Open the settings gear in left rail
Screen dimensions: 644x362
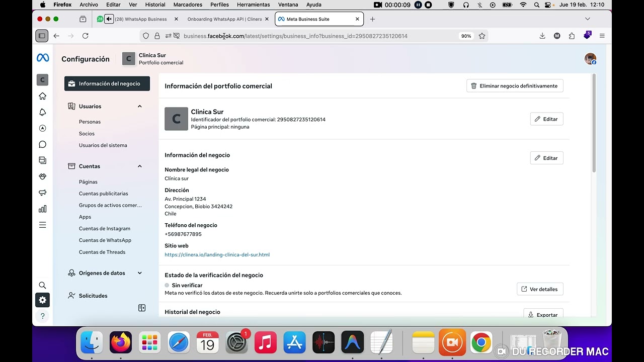click(x=43, y=300)
